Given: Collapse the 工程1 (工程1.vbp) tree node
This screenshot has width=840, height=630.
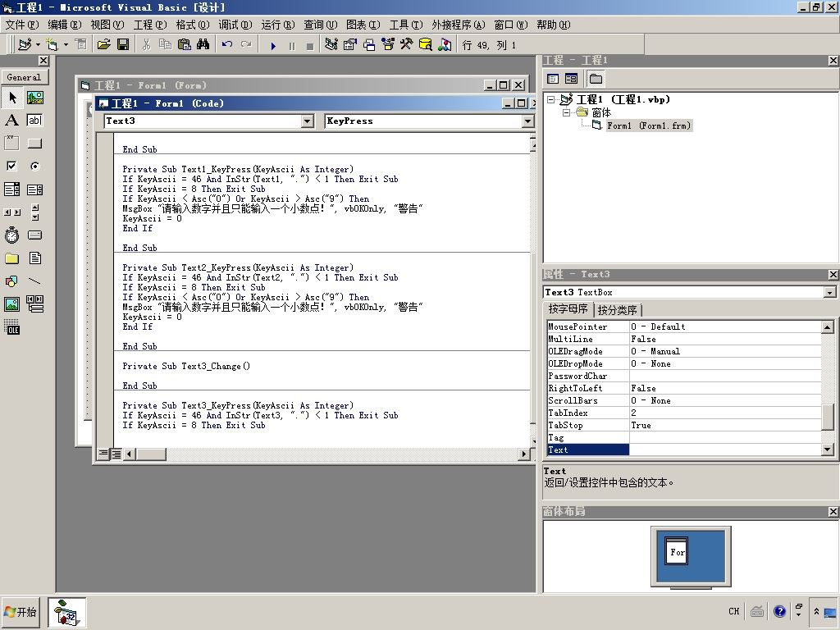Looking at the screenshot, I should [550, 99].
